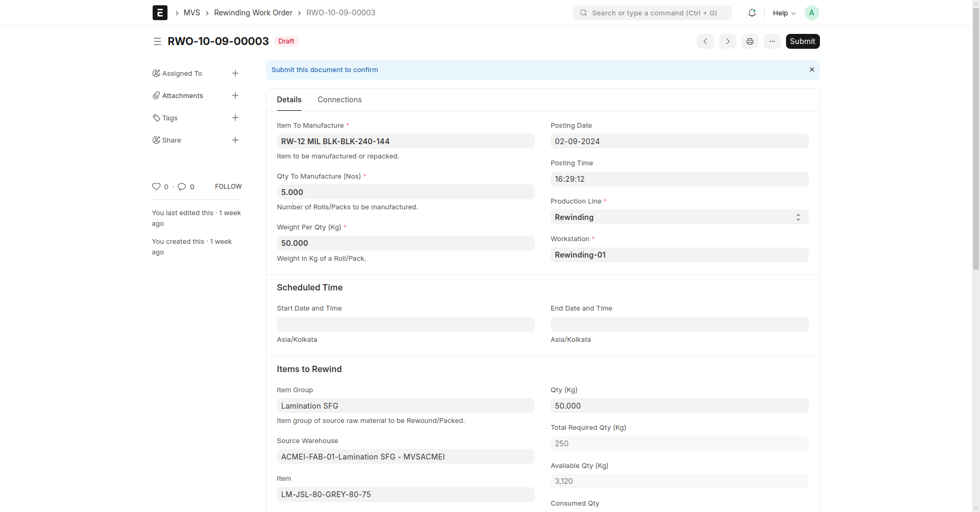Add a tag with plus icon

click(x=235, y=118)
